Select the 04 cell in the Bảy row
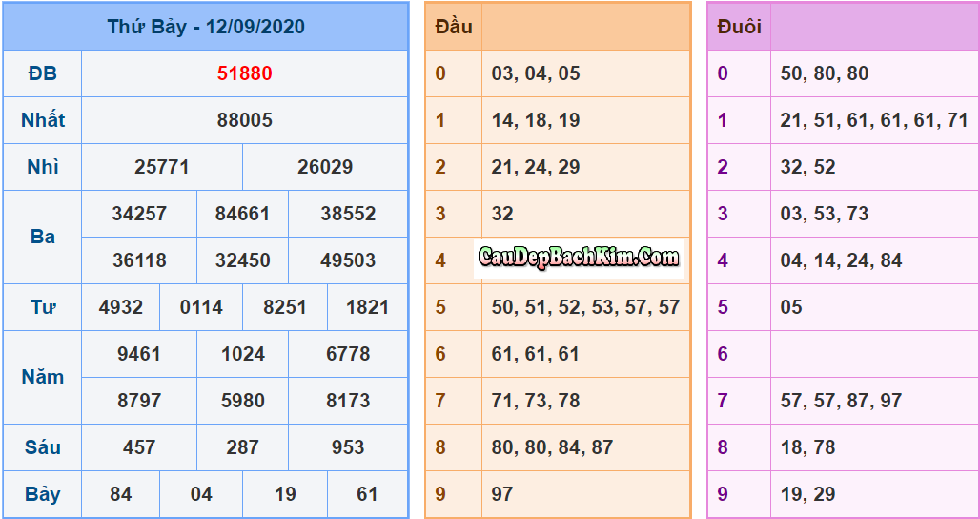This screenshot has width=980, height=519. pyautogui.click(x=201, y=494)
